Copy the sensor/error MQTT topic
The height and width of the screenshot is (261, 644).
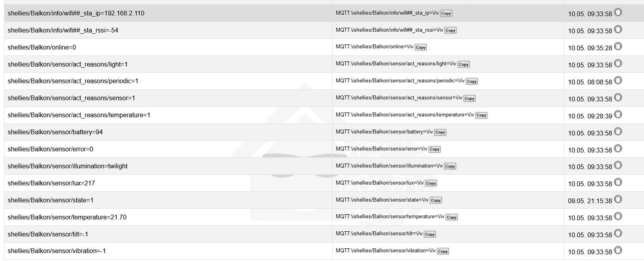[x=434, y=149]
